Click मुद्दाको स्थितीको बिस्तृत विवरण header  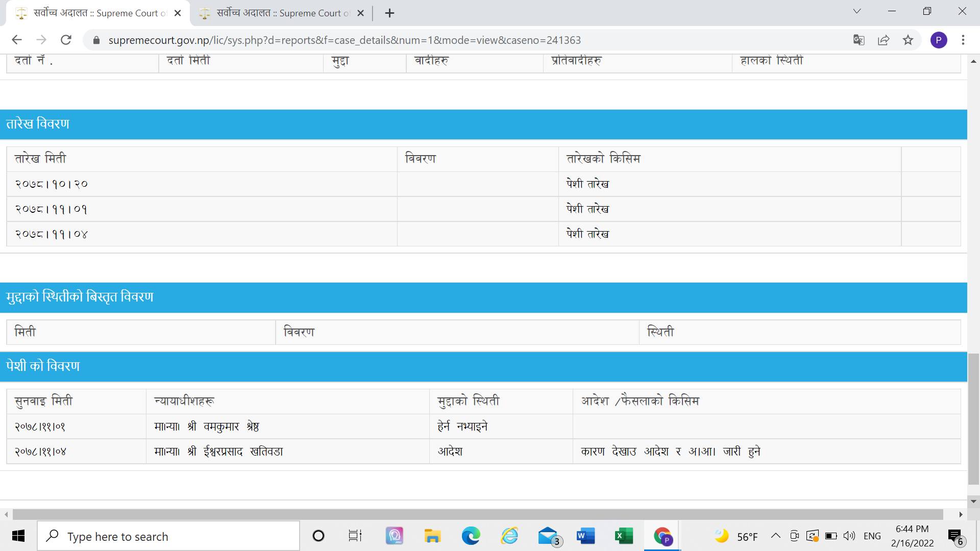click(x=80, y=297)
